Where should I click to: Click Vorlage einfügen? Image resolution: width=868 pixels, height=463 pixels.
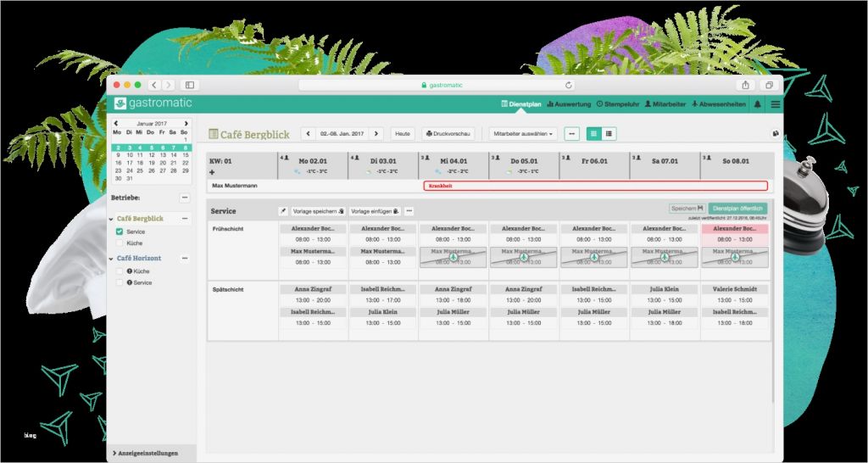[x=375, y=211]
